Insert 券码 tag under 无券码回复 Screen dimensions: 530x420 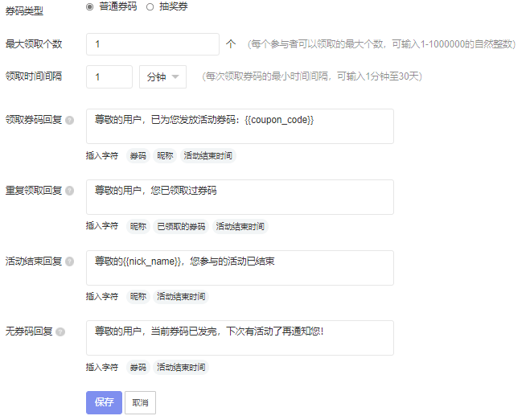(x=138, y=367)
